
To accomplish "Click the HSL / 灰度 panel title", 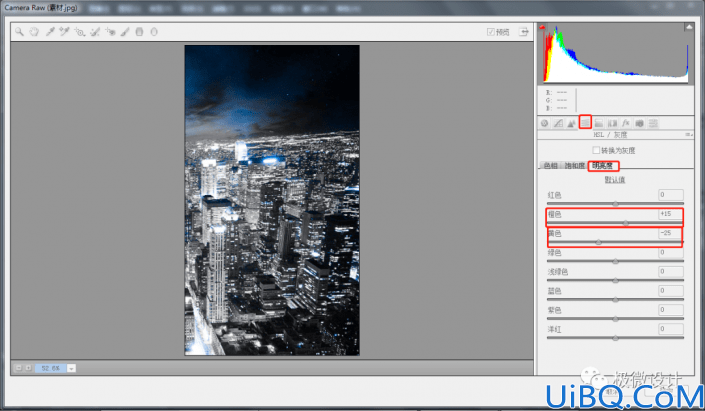I will (610, 134).
